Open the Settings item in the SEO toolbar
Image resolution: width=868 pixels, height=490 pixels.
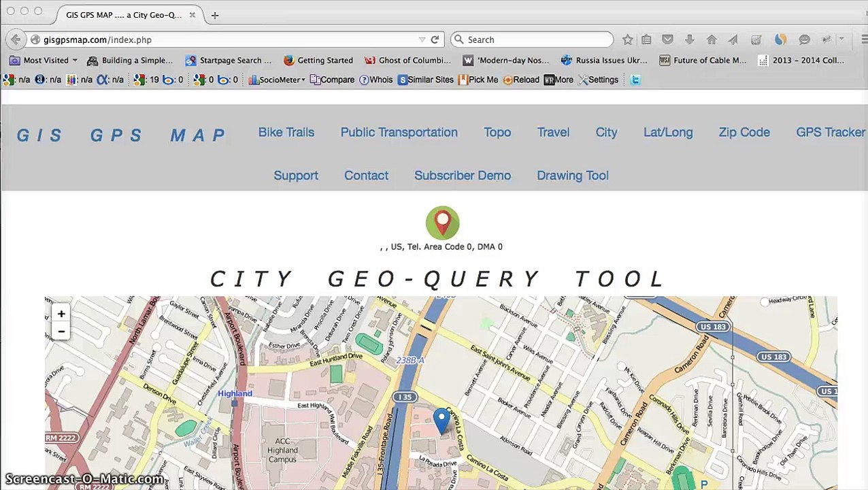(x=598, y=80)
